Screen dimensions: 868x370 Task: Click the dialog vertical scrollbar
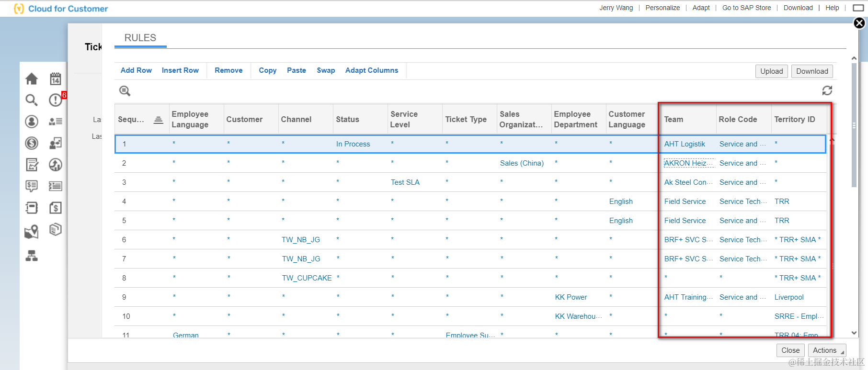pos(854,125)
